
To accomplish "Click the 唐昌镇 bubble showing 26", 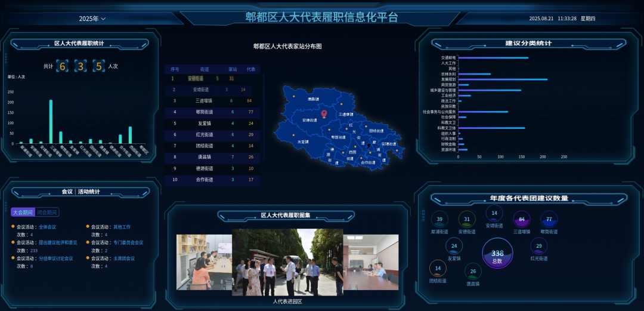I will pos(473,272).
